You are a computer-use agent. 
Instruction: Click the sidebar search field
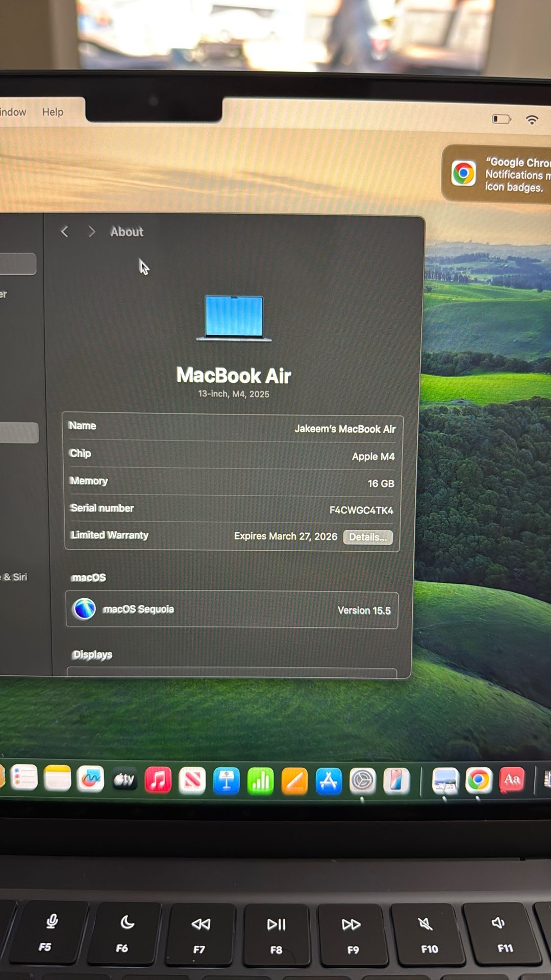point(18,264)
